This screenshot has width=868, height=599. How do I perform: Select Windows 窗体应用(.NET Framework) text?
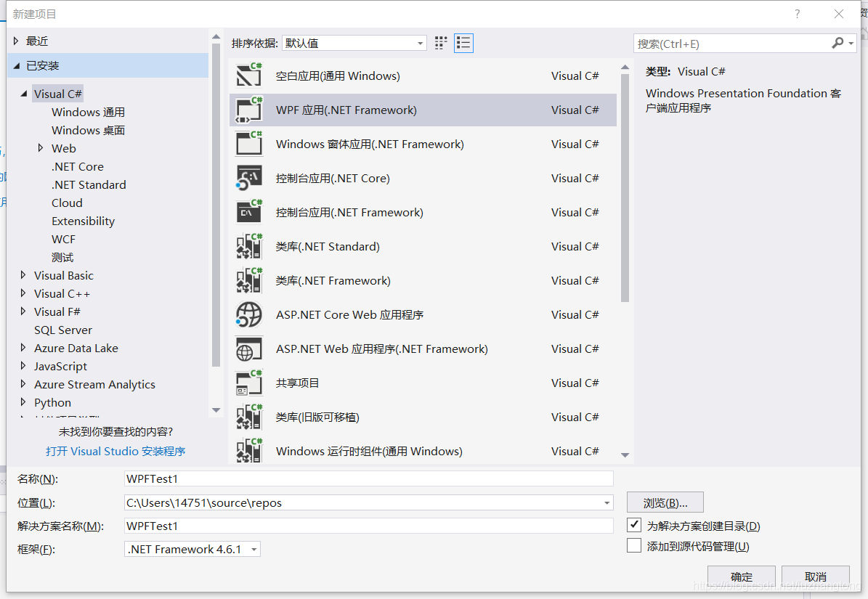point(370,144)
